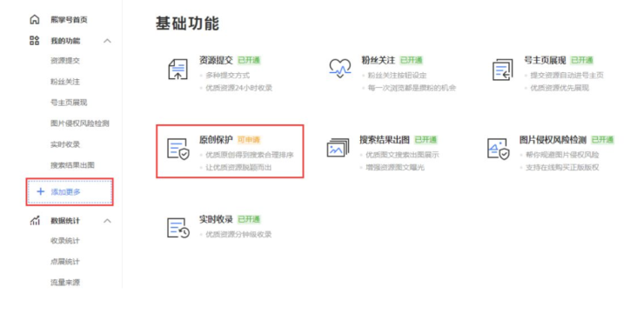
Task: Click the text 支持在线购买正版版权
Action: pyautogui.click(x=562, y=167)
